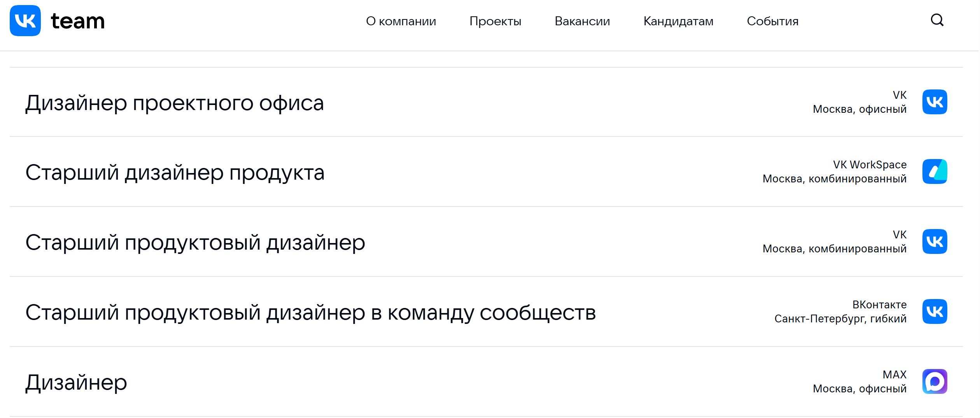Open the search magnifier icon
The image size is (980, 418).
(x=937, y=20)
